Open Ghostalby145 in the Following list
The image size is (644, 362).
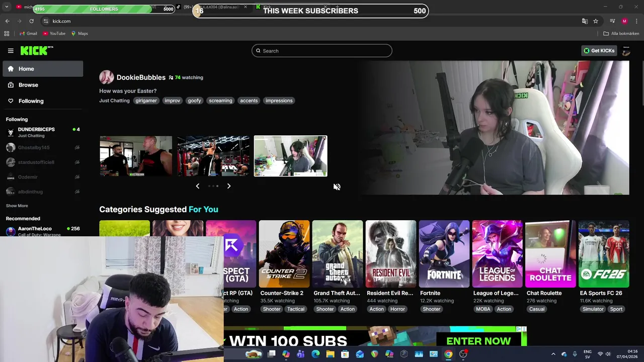click(43, 147)
